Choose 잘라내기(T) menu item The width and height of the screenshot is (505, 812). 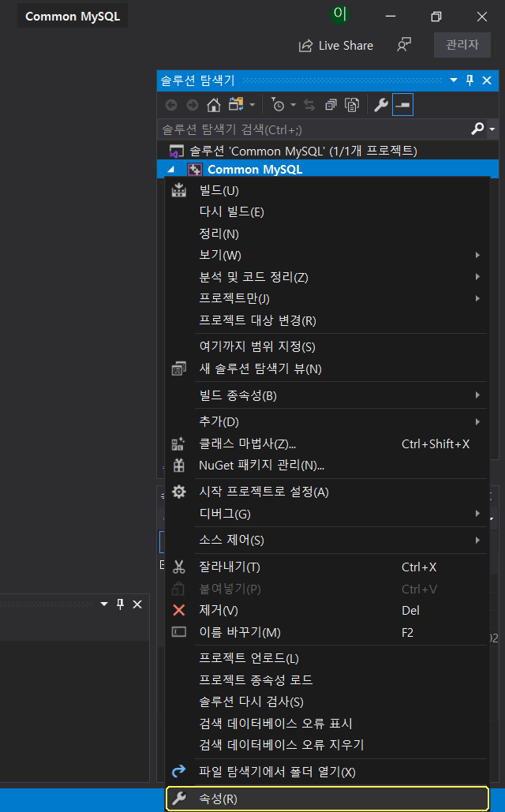[x=327, y=567]
